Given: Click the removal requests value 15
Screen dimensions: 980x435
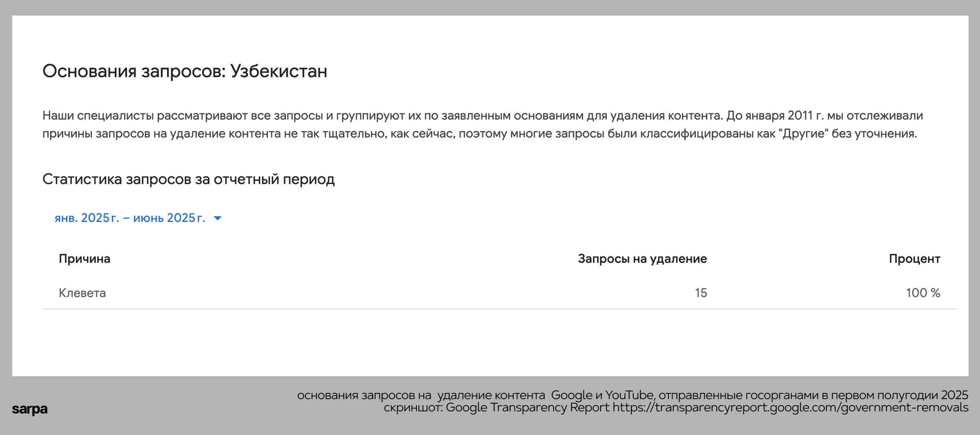Looking at the screenshot, I should click(x=701, y=293).
